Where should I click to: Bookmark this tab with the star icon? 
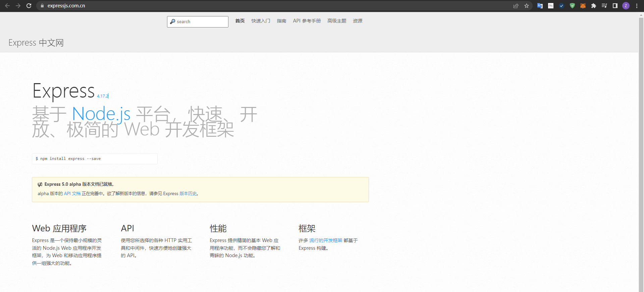click(x=527, y=6)
